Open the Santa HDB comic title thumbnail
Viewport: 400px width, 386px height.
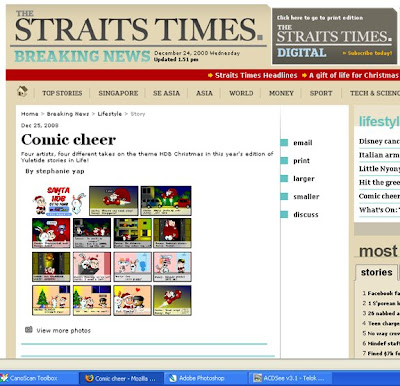coord(59,201)
